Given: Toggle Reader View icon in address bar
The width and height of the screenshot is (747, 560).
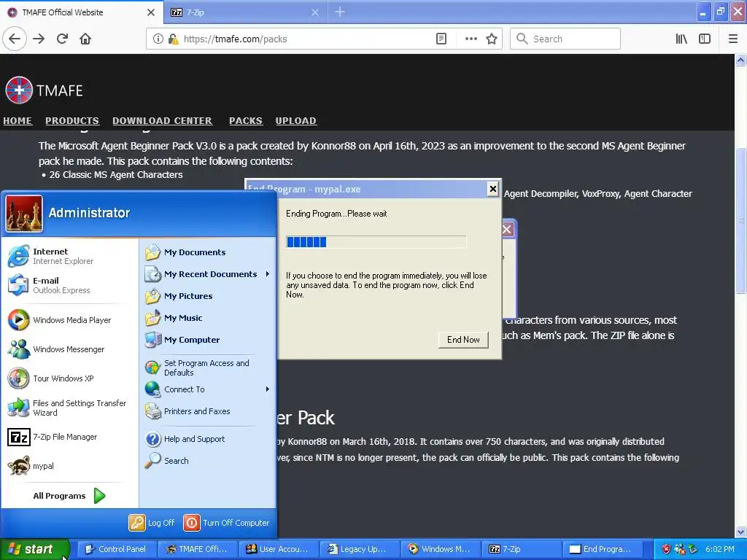Looking at the screenshot, I should point(441,39).
